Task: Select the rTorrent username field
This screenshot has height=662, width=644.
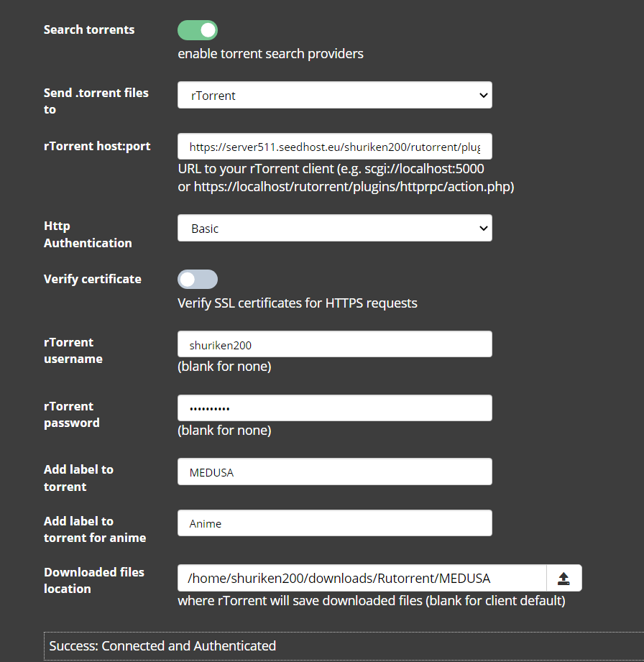Action: click(334, 344)
